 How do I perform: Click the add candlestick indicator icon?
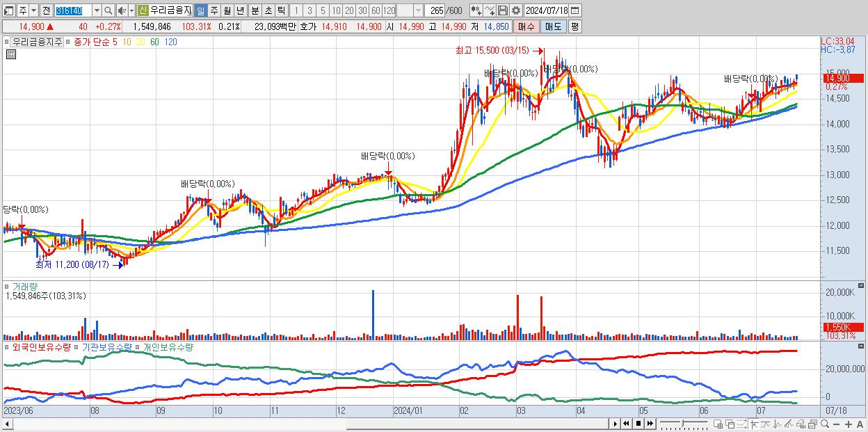pos(476,10)
